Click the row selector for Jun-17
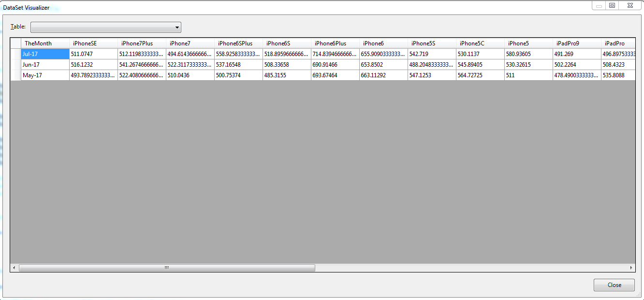Viewport: 644px width, 300px height. tap(15, 65)
